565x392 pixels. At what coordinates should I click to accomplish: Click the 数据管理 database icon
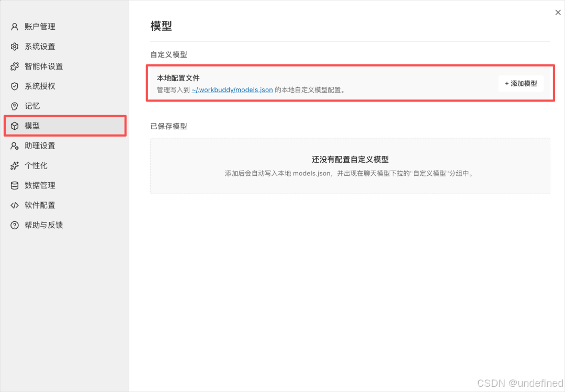(15, 185)
